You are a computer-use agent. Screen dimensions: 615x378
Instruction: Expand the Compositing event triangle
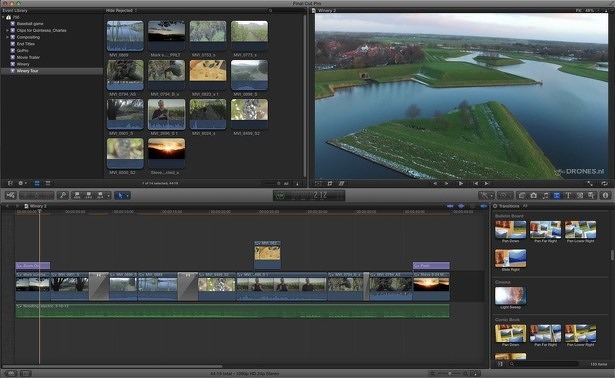[x=7, y=37]
